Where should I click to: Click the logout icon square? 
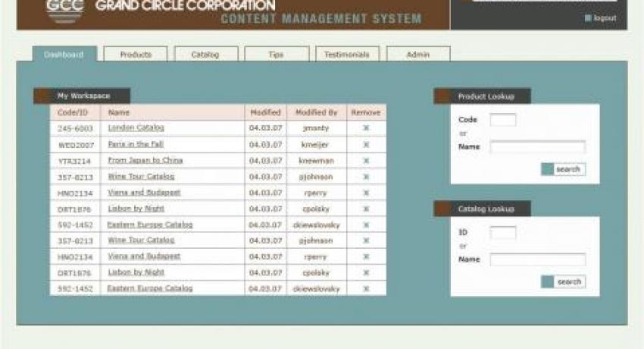point(588,17)
